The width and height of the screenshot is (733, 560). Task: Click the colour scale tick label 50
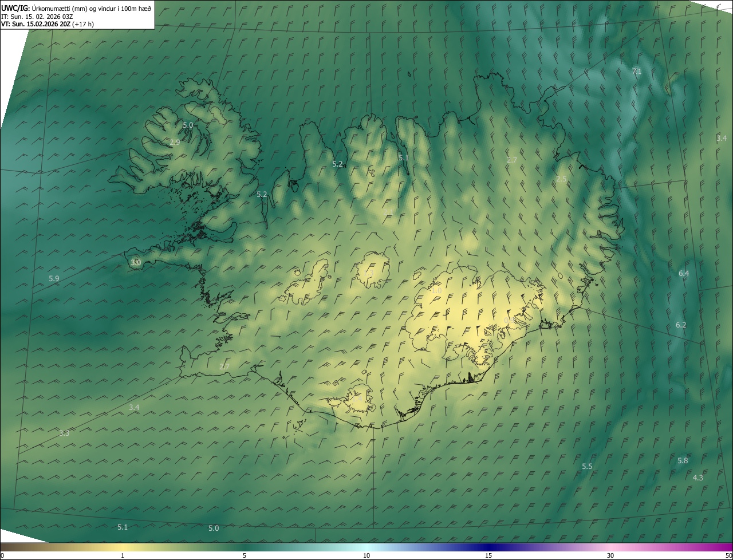point(728,556)
